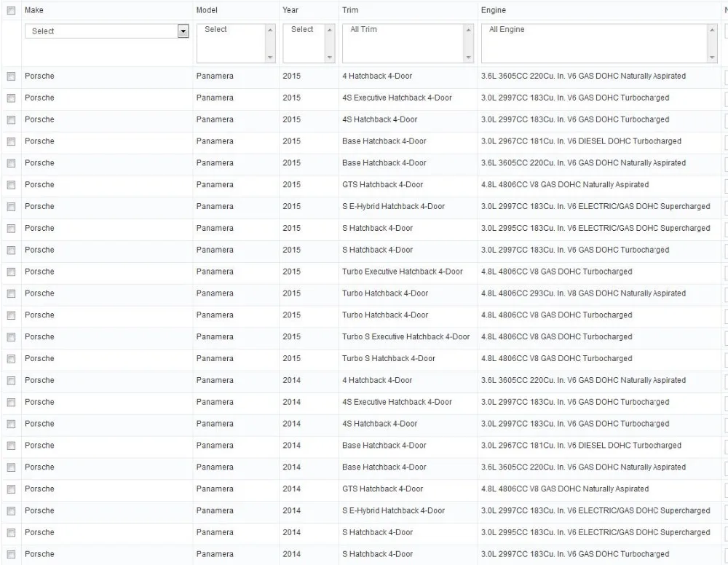Click 2015 '4.8L 4806CC V8 GAS DOHC Naturally Aspirated'
728x565 pixels.
[x=565, y=185]
